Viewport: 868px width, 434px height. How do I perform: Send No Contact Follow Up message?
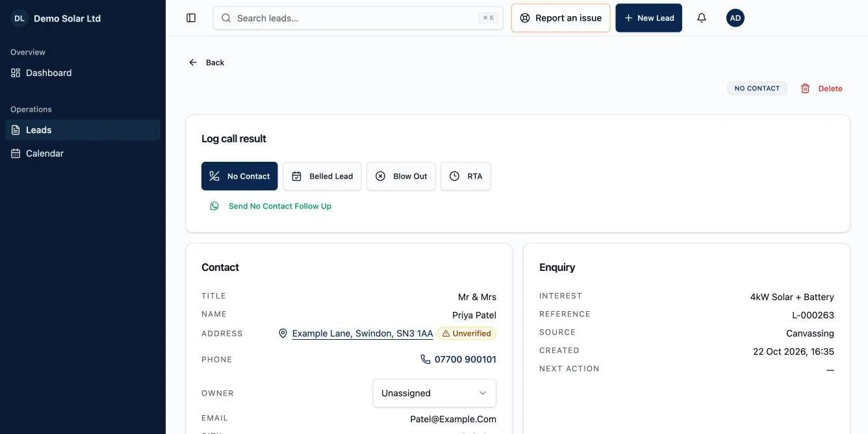[280, 206]
